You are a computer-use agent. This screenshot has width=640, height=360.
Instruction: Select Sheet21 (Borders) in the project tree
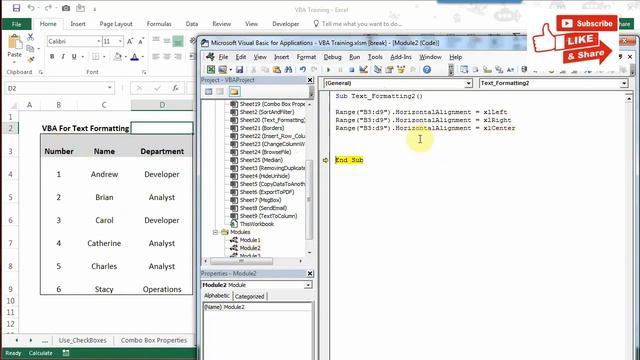point(262,128)
